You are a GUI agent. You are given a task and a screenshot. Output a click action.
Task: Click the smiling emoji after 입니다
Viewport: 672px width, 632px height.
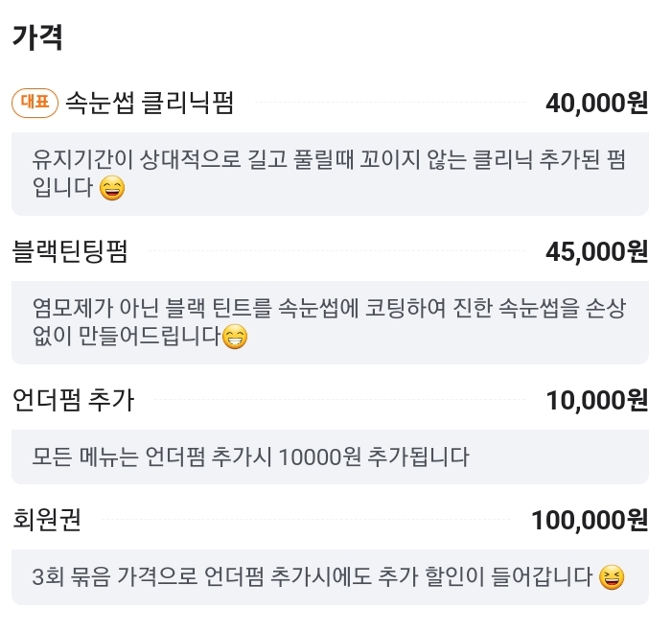pyautogui.click(x=112, y=188)
